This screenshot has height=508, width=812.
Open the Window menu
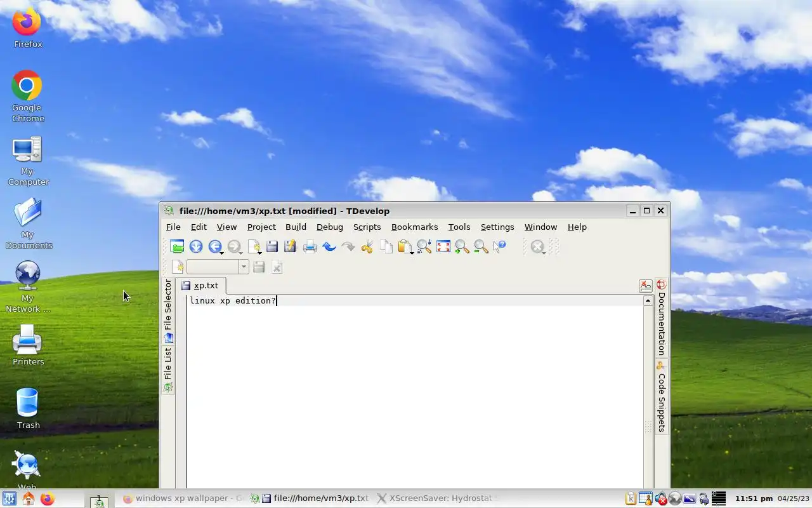[540, 227]
